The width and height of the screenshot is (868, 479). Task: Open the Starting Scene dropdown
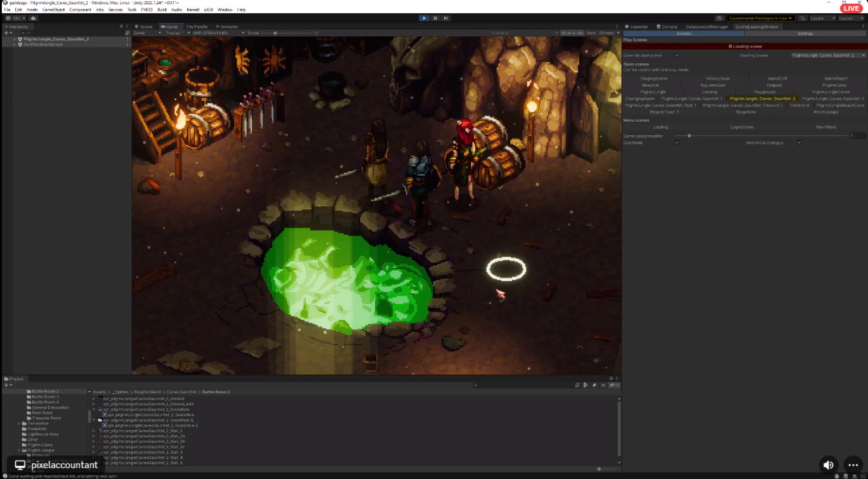click(x=828, y=55)
